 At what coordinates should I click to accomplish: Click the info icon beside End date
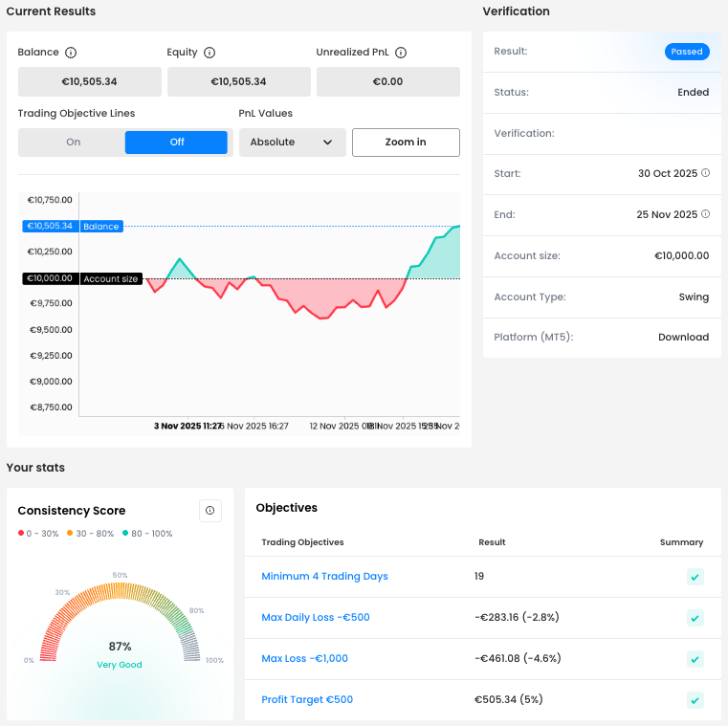(x=706, y=214)
